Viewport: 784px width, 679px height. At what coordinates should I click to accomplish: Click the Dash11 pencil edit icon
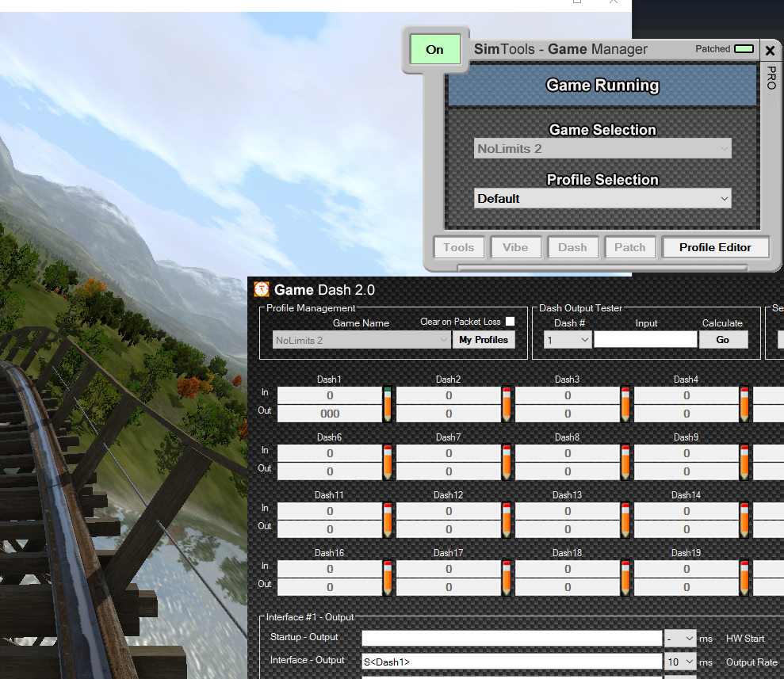point(388,520)
